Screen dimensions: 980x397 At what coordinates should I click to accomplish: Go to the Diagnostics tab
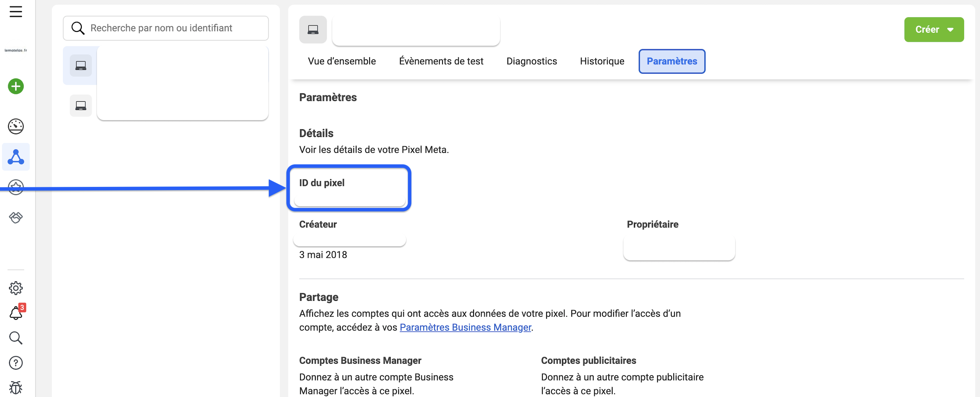click(x=531, y=61)
